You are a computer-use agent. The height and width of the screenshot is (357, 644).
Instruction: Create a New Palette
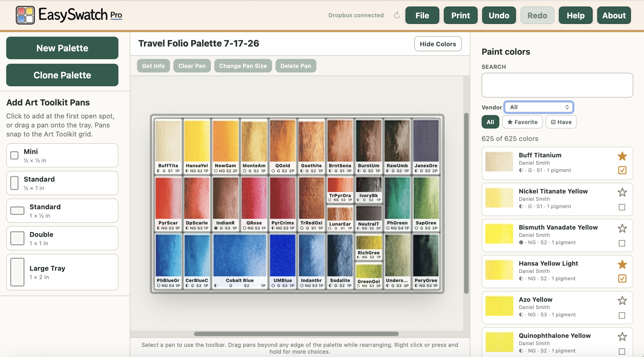[62, 48]
